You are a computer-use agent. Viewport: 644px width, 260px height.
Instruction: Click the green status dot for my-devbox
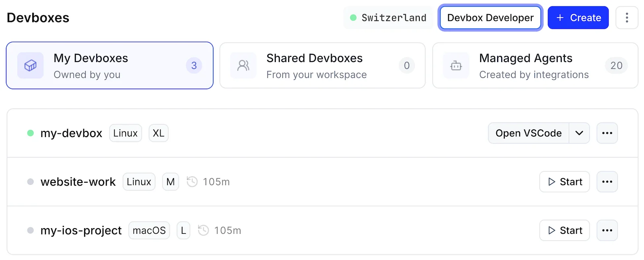[30, 133]
